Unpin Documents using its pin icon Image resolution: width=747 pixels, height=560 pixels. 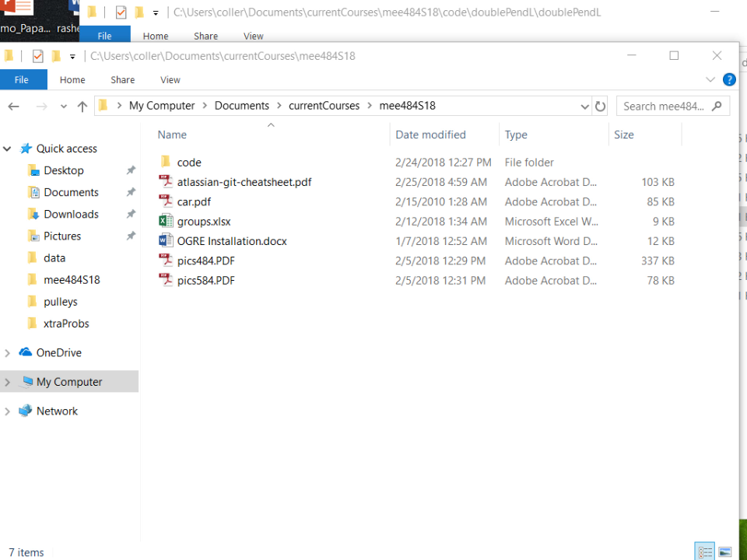coord(131,192)
